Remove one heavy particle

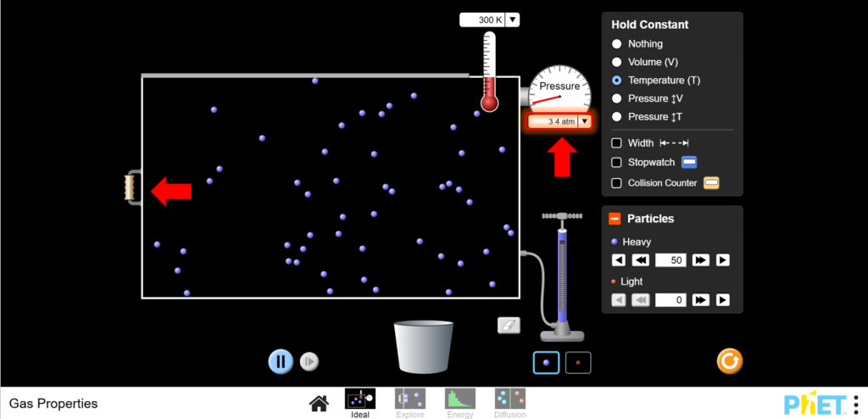point(618,260)
